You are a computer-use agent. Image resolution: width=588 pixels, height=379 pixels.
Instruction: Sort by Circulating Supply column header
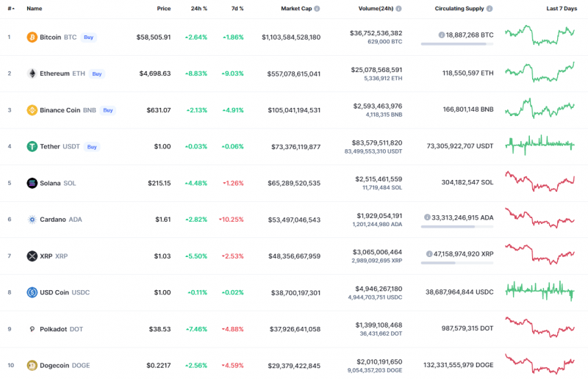[x=459, y=9]
